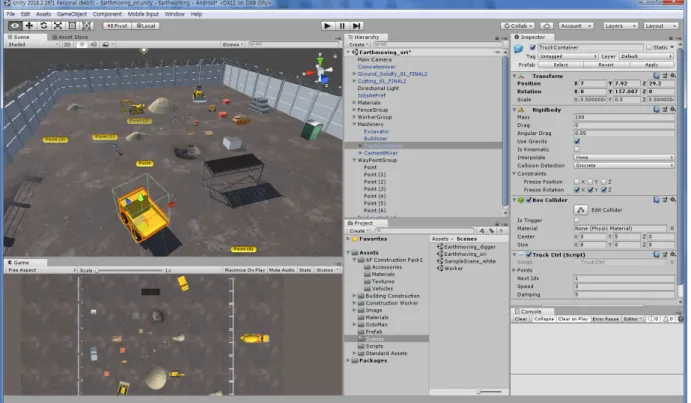This screenshot has height=403, width=691.
Task: Open the Account dropdown
Action: pos(576,26)
